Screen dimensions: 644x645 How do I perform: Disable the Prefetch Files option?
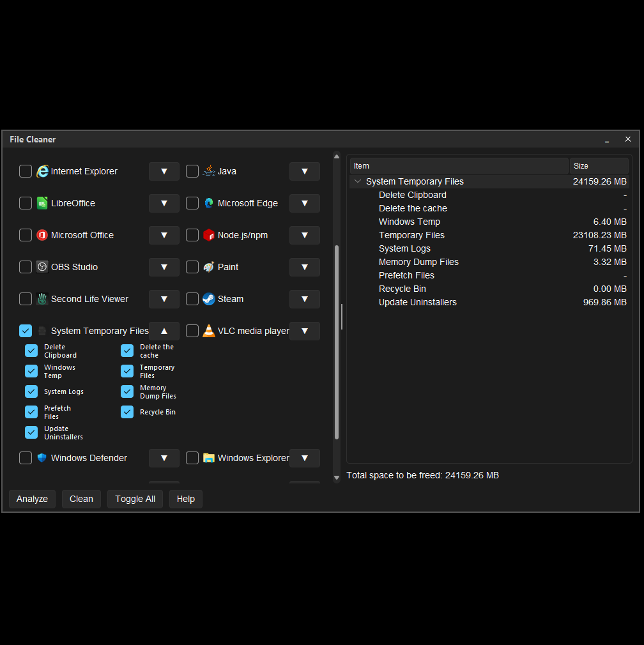[31, 412]
